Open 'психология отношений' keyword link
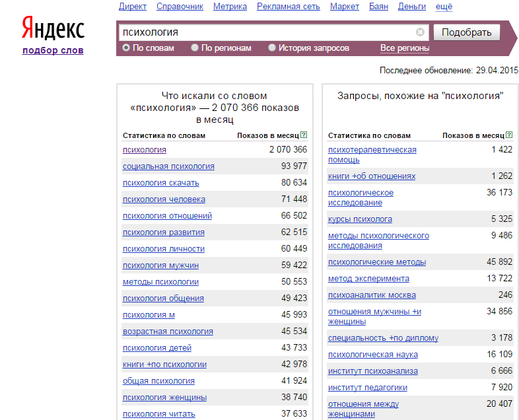519x420 pixels. click(167, 216)
